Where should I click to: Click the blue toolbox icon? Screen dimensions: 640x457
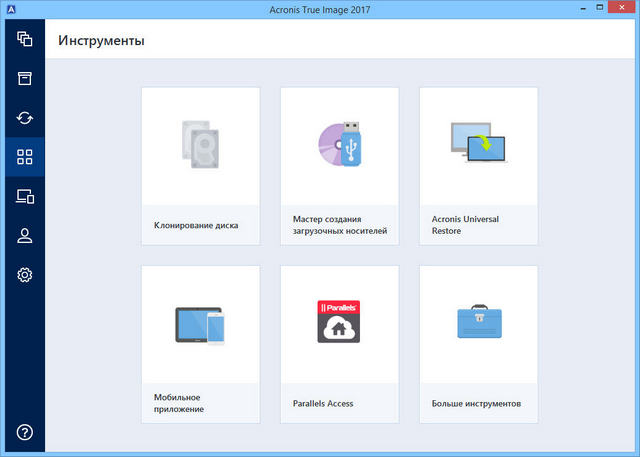coord(478,322)
